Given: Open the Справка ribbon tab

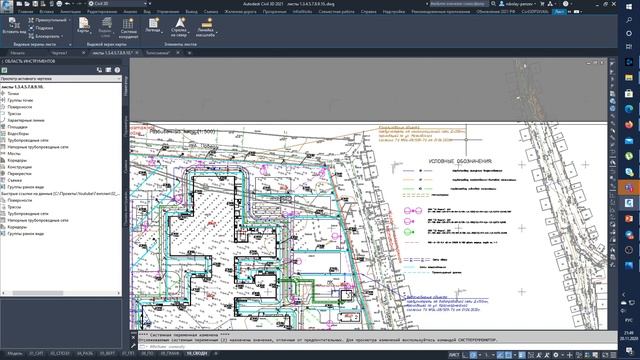Looking at the screenshot, I should 368,12.
